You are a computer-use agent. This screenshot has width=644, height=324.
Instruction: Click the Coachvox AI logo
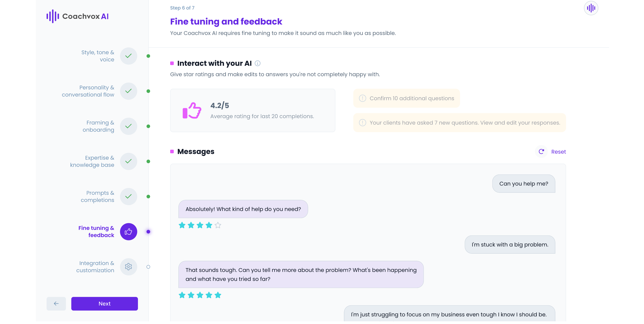point(77,16)
